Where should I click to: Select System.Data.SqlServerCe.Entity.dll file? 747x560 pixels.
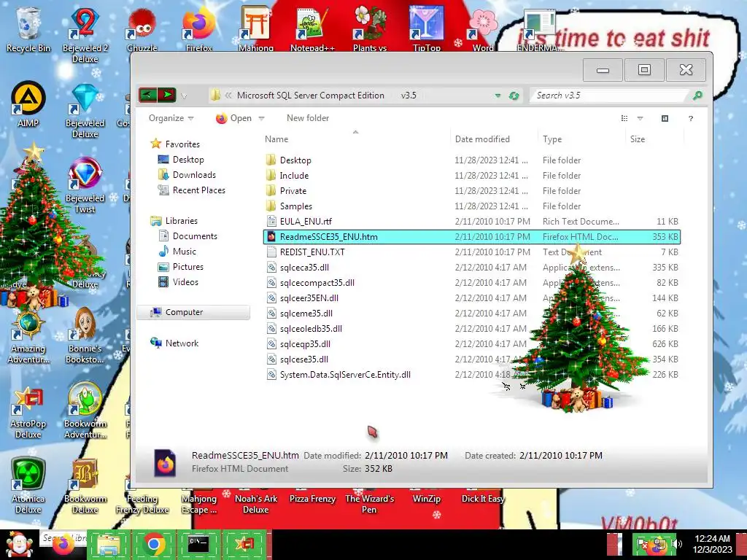click(345, 374)
